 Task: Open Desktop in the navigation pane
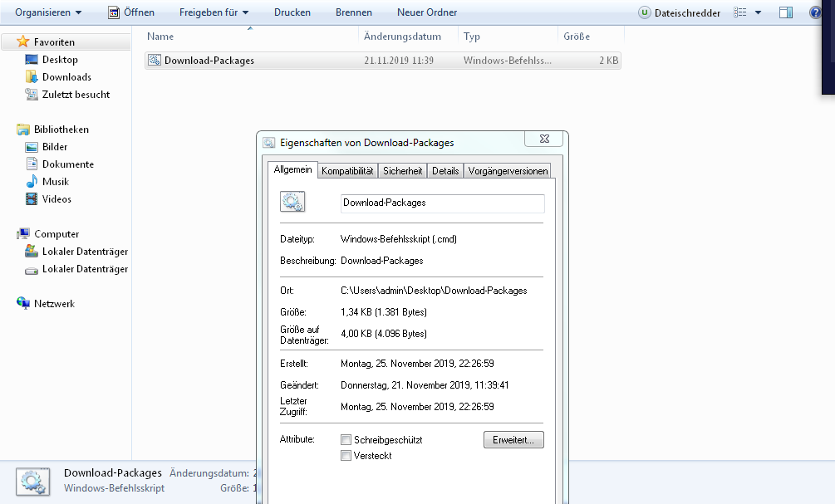pos(60,60)
